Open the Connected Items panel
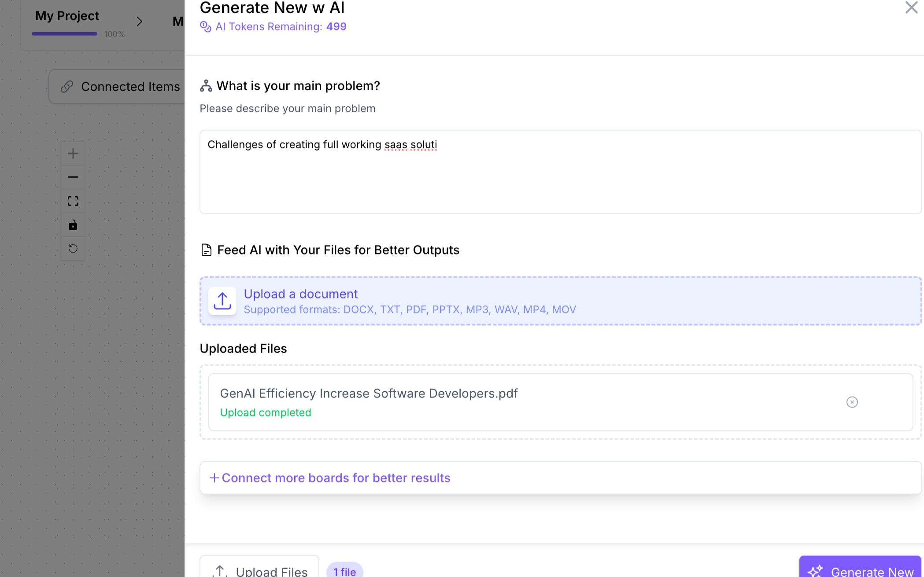924x577 pixels. (x=130, y=87)
